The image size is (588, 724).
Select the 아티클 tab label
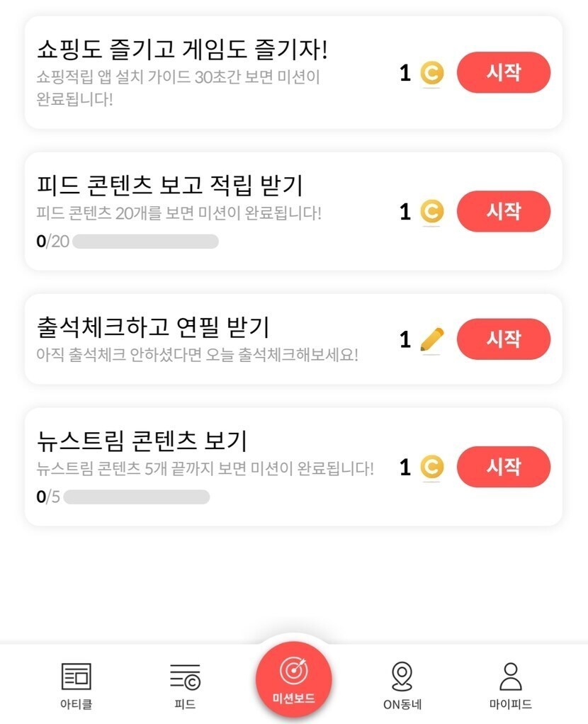76,705
